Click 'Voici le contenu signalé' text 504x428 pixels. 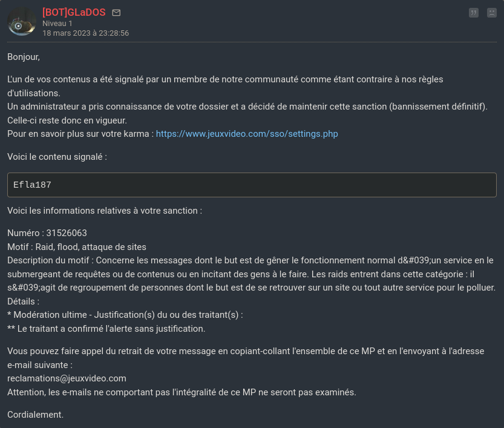(57, 157)
